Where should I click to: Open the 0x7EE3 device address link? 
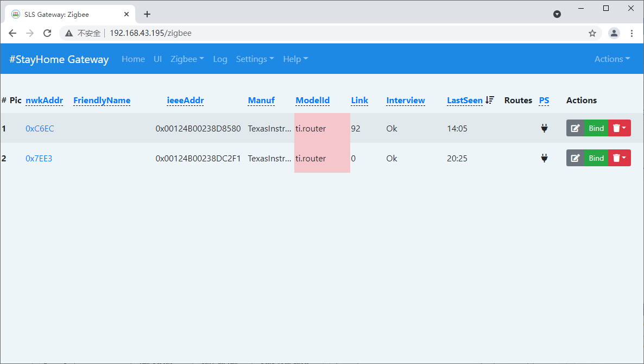click(x=39, y=159)
